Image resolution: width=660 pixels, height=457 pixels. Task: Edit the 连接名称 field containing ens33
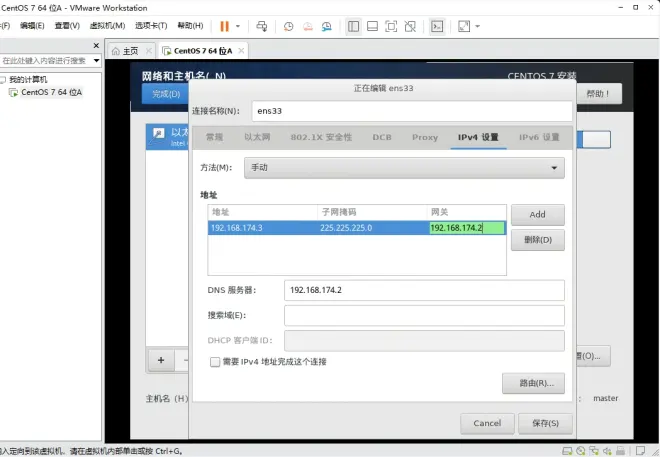tap(412, 111)
